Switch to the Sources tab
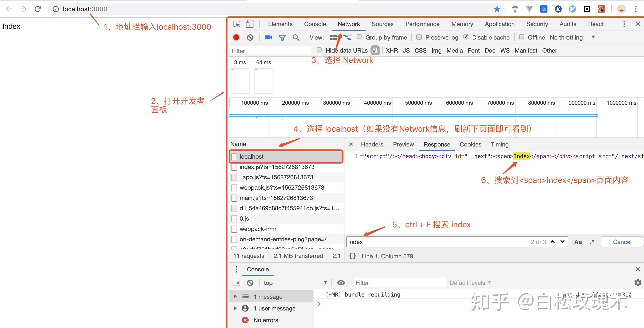This screenshot has width=644, height=328. pos(382,24)
